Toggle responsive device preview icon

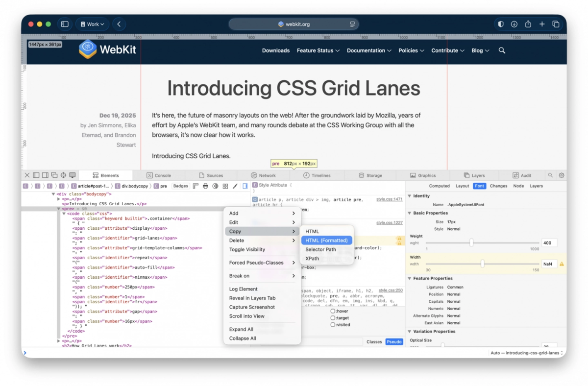(73, 175)
